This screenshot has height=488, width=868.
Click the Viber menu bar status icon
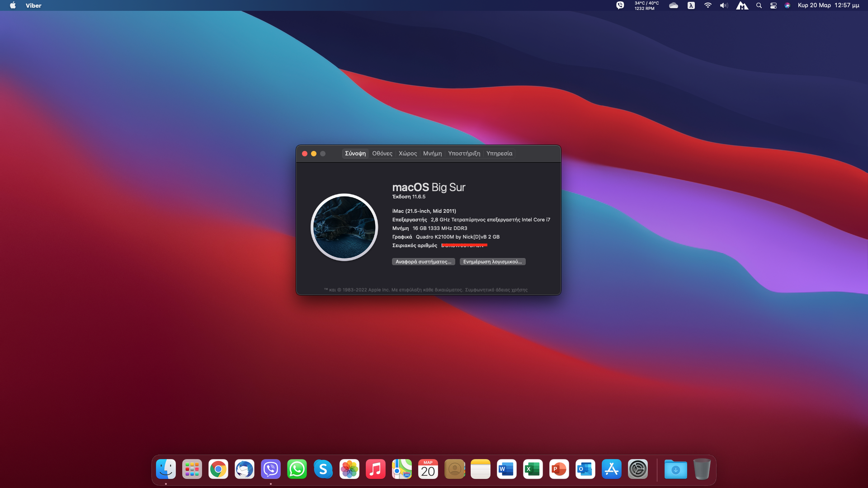[x=620, y=5]
